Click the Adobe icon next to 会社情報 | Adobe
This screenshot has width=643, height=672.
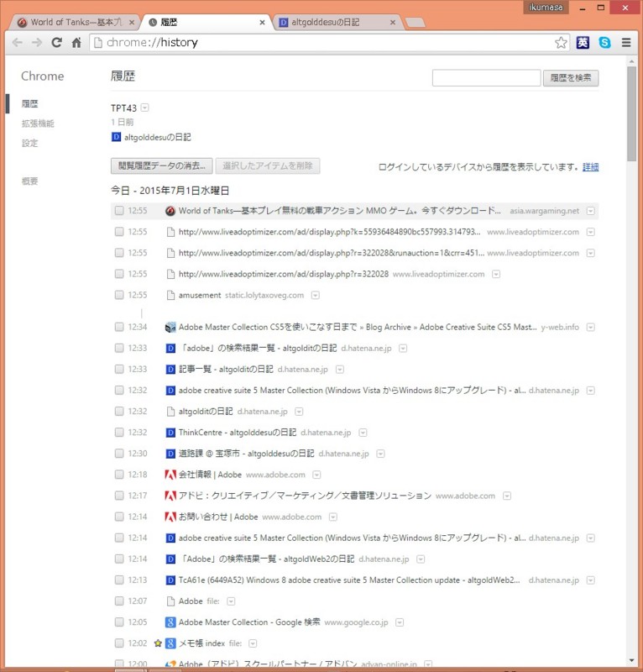pyautogui.click(x=170, y=475)
